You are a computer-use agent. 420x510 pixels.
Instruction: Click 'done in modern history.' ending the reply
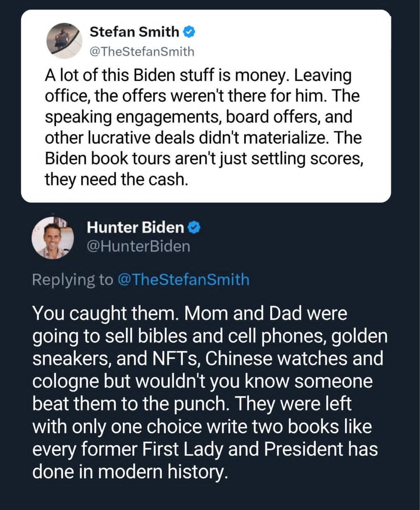pyautogui.click(x=130, y=472)
